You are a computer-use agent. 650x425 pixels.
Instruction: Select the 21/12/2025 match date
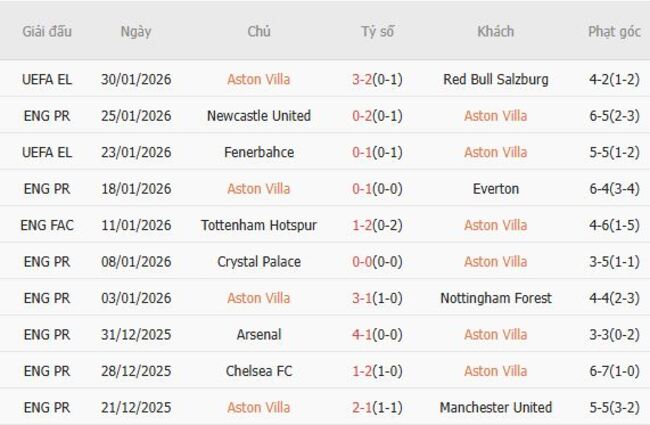pos(136,408)
